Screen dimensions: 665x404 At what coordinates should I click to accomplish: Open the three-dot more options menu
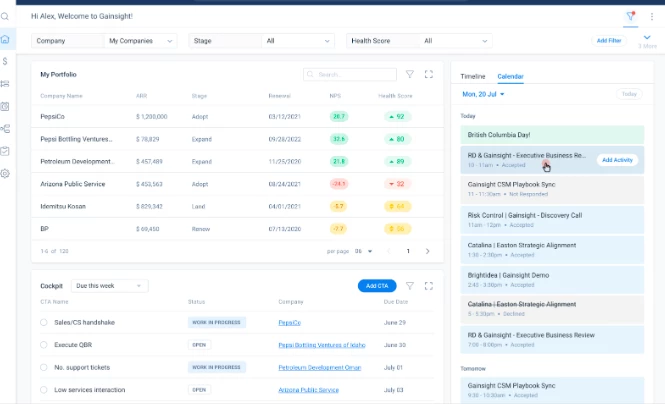[x=652, y=17]
